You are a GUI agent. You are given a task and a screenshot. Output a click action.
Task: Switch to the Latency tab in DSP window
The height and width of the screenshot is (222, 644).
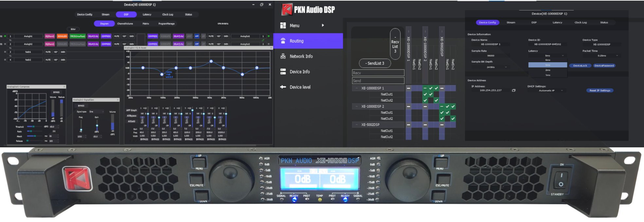pyautogui.click(x=147, y=14)
